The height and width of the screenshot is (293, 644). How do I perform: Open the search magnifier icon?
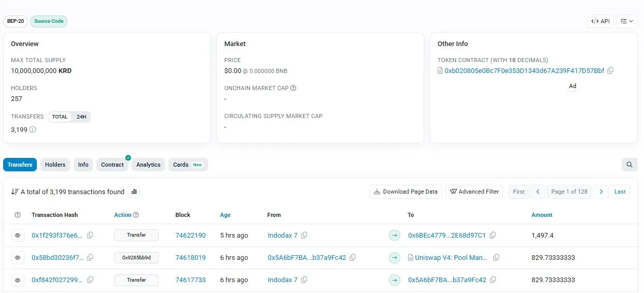click(x=629, y=165)
